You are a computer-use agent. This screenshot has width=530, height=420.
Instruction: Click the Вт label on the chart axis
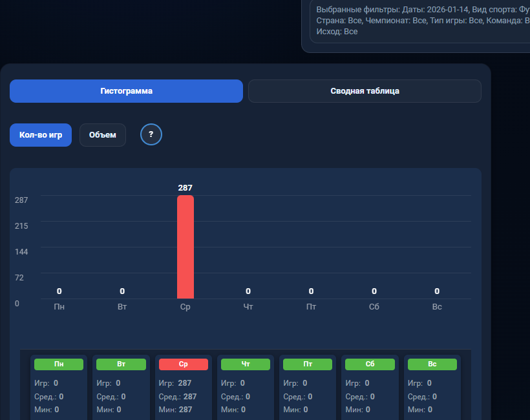122,307
